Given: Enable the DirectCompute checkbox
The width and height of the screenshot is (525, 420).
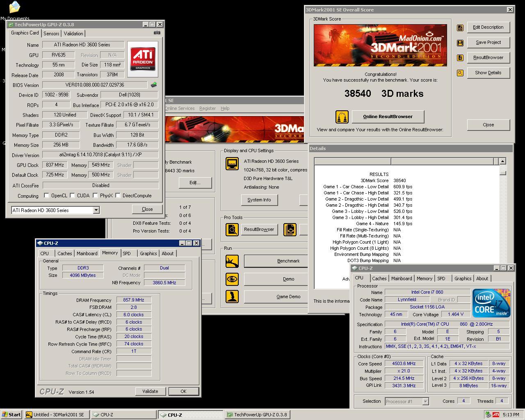Looking at the screenshot, I should pyautogui.click(x=118, y=196).
